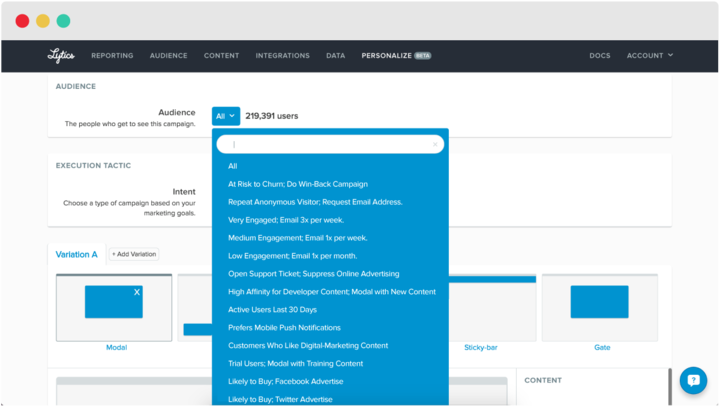Expand the Account menu

(x=650, y=55)
